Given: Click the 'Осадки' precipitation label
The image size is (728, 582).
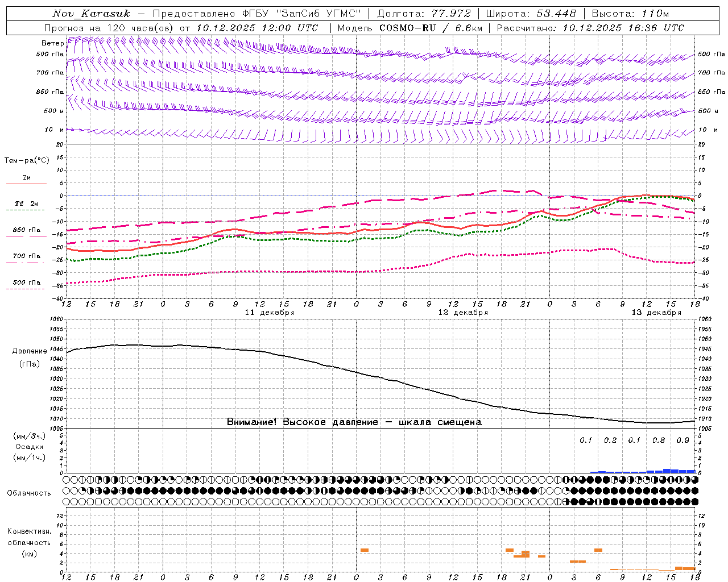Looking at the screenshot, I should (30, 447).
